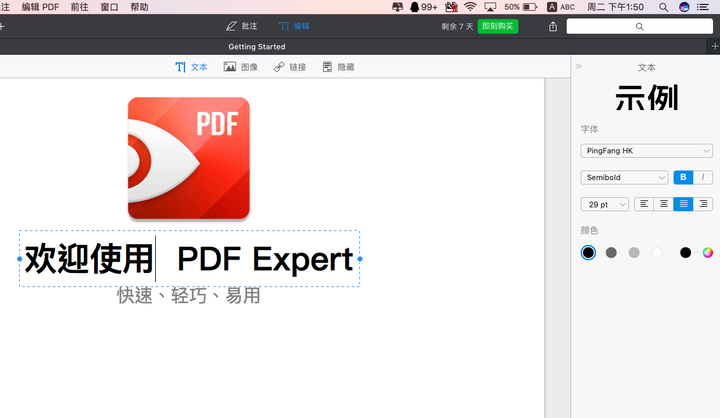Align text right
Image resolution: width=720 pixels, height=418 pixels.
703,204
